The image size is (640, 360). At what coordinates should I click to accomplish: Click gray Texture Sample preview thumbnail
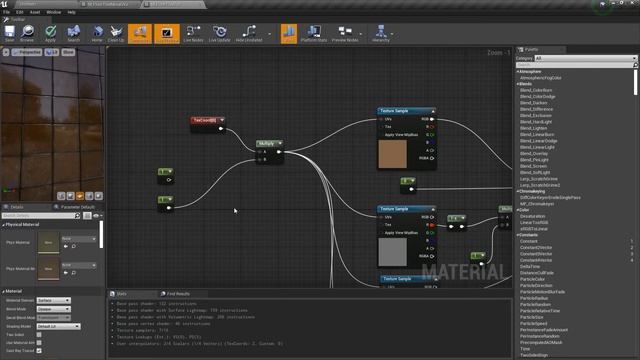coord(393,252)
